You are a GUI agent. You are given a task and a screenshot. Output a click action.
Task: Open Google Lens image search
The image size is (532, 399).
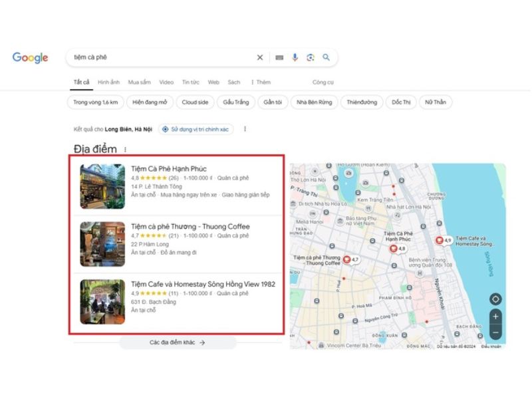(311, 57)
